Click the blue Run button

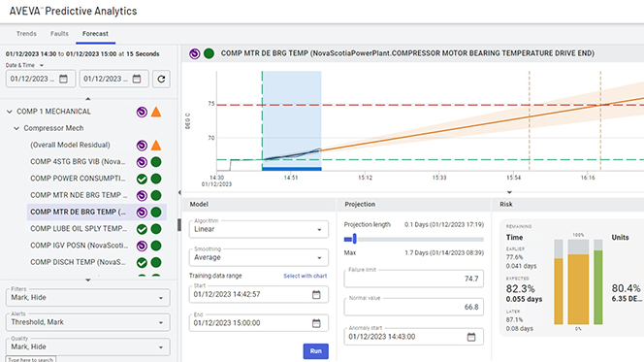click(x=316, y=351)
